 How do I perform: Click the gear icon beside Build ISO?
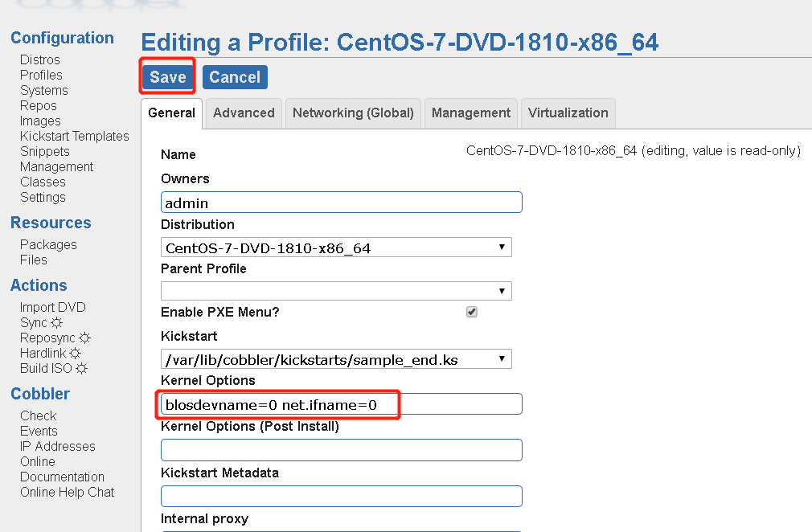click(81, 369)
